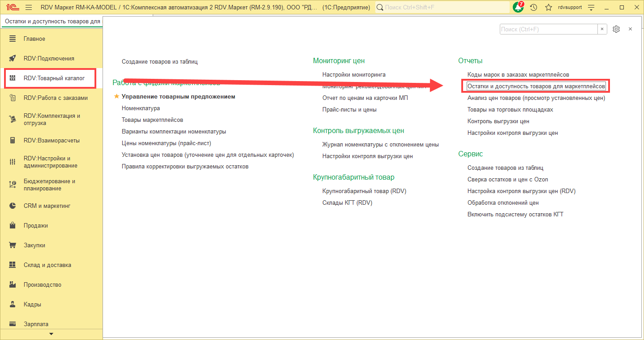Open Обработка отклонений цен

click(503, 202)
